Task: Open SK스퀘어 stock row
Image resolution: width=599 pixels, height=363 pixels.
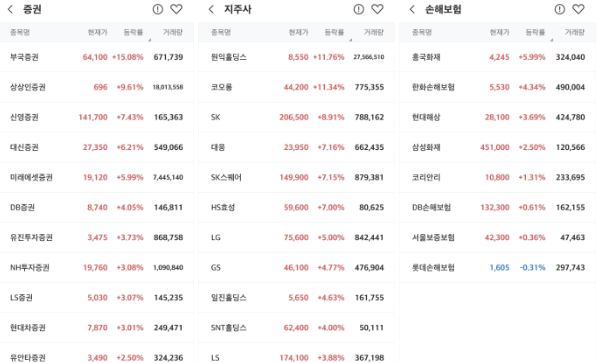Action: 296,178
